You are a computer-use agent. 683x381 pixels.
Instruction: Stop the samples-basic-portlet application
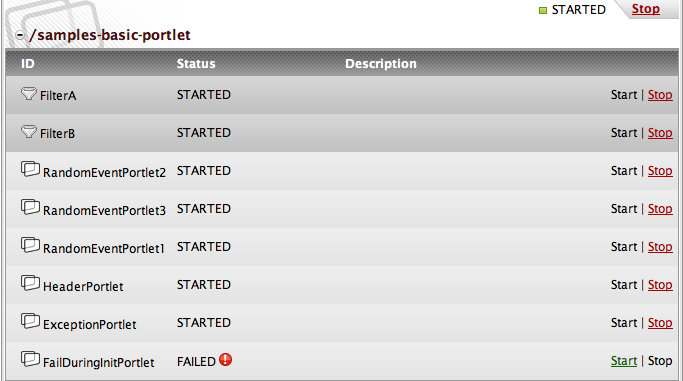pos(646,9)
